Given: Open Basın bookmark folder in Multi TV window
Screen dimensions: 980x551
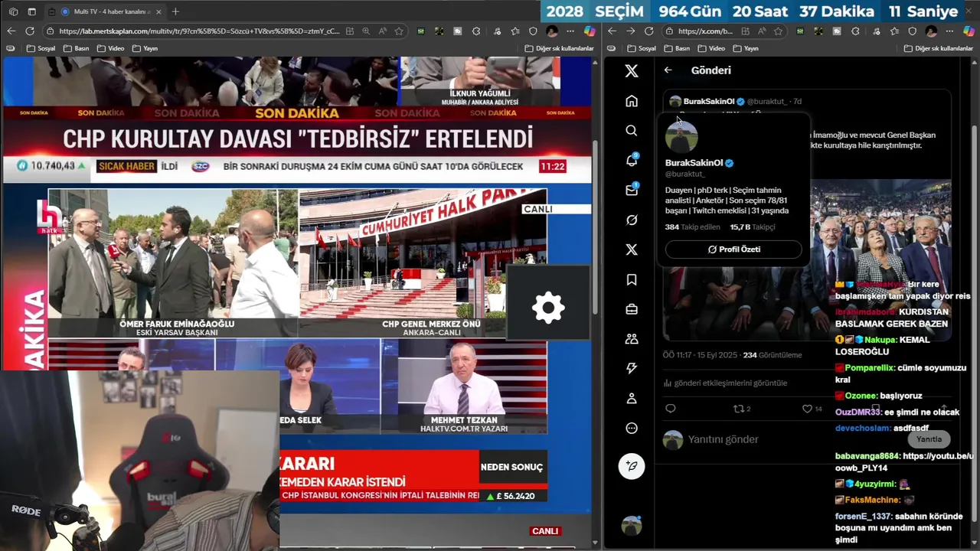Looking at the screenshot, I should [76, 48].
